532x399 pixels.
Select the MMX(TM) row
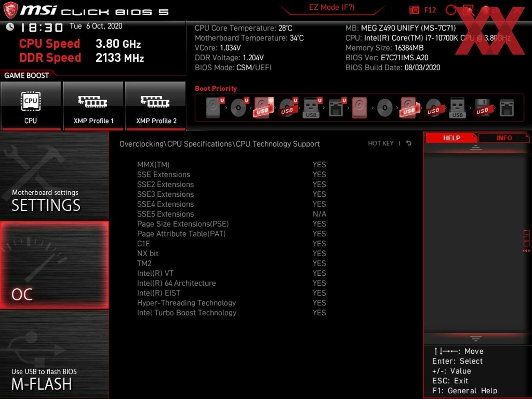[232, 165]
